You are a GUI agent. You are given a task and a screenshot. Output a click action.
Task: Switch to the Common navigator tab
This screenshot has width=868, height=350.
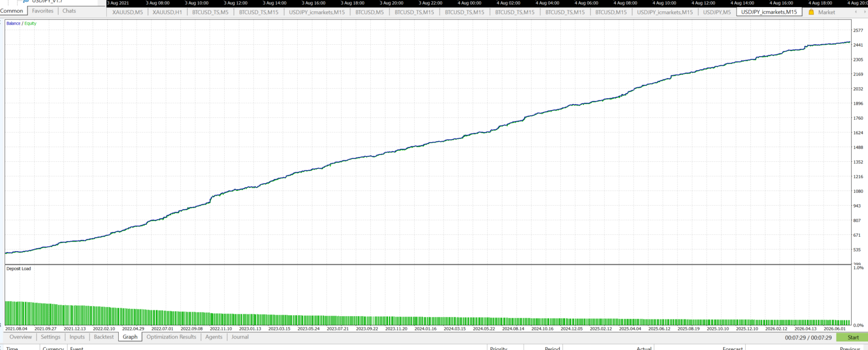(x=12, y=11)
